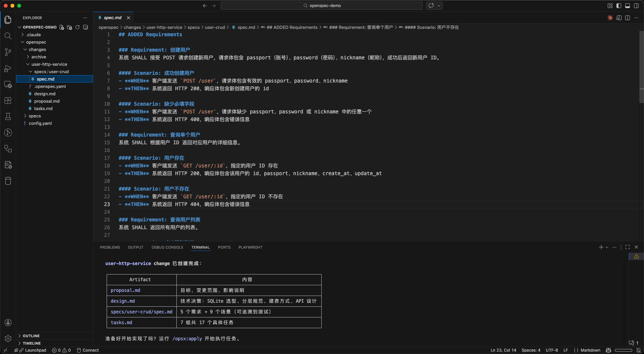Open Markdown preview to the side
The width and height of the screenshot is (644, 354).
619,18
